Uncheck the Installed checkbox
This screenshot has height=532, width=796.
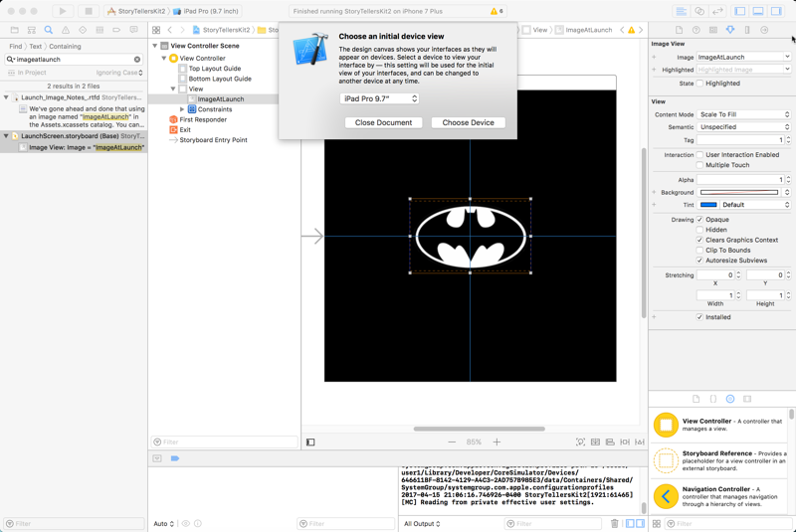(700, 317)
